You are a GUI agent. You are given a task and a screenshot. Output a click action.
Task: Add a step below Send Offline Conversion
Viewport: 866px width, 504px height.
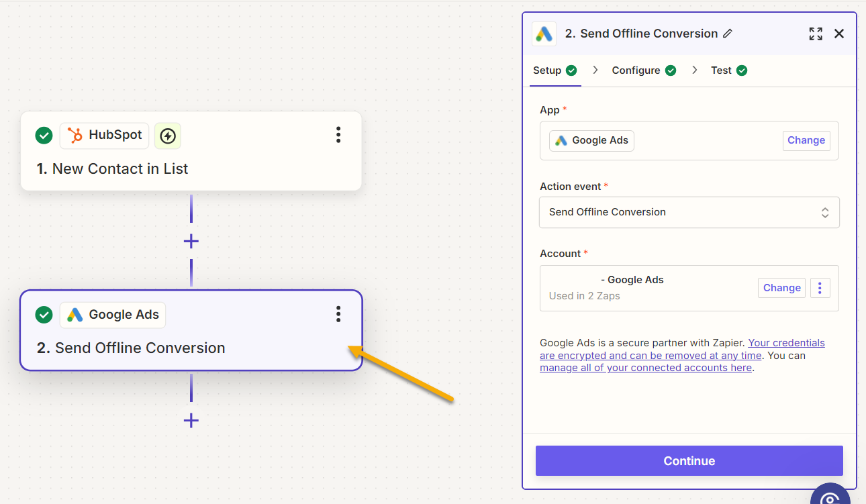tap(191, 420)
